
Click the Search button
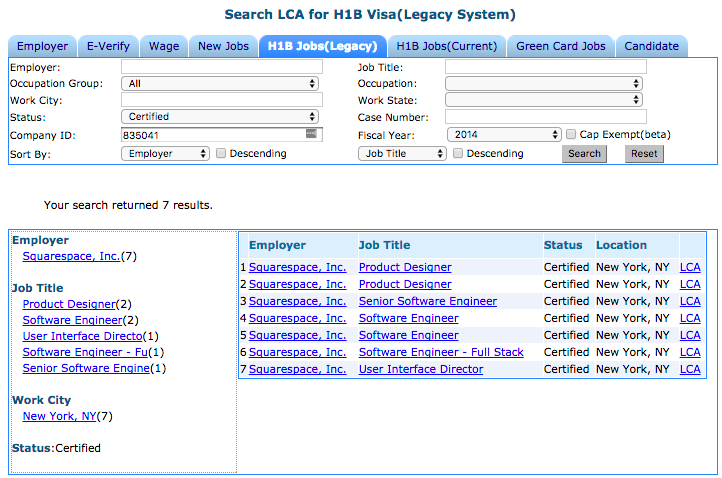[x=584, y=153]
